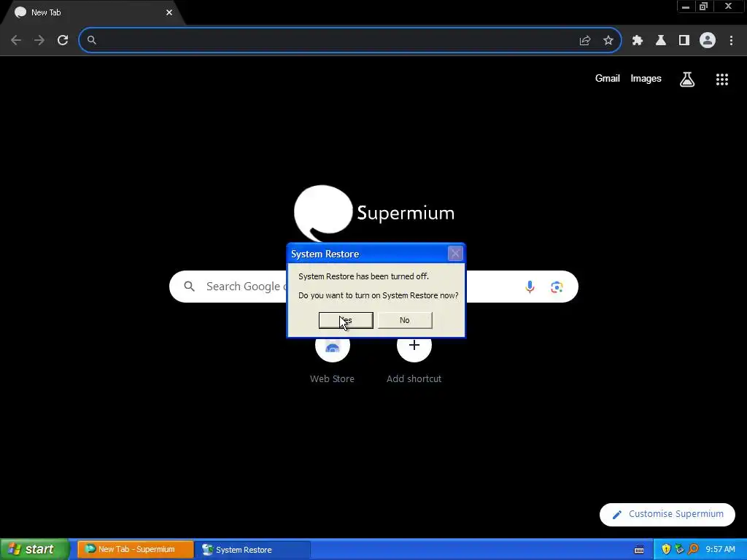747x560 pixels.
Task: Go forward using browser forward arrow
Action: (39, 41)
